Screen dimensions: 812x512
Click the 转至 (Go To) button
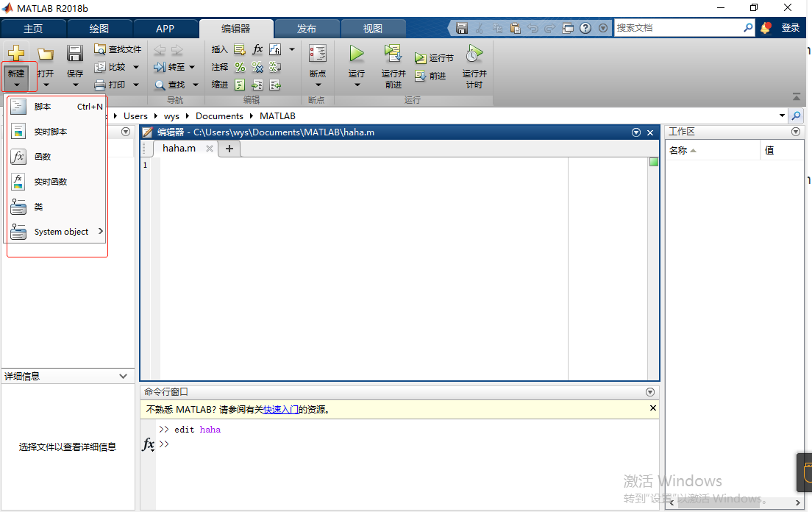[x=170, y=67]
